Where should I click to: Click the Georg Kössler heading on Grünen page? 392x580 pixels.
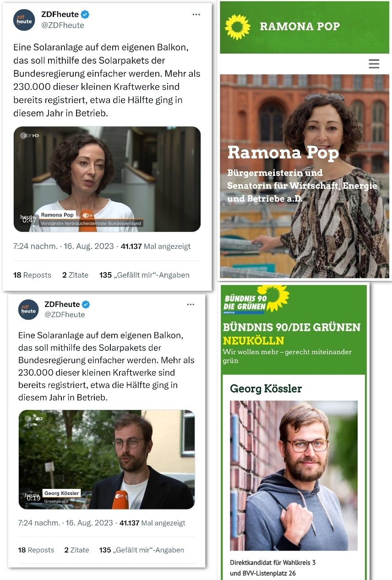coord(266,389)
